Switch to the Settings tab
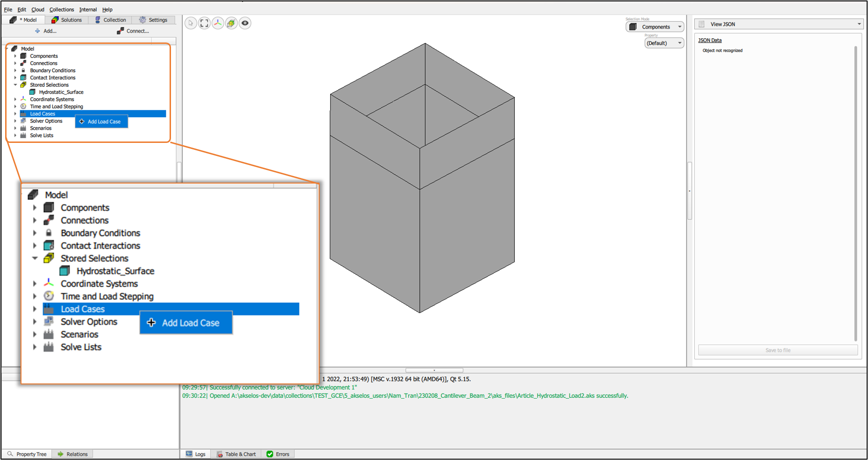Viewport: 868px width, 460px height. [x=153, y=20]
